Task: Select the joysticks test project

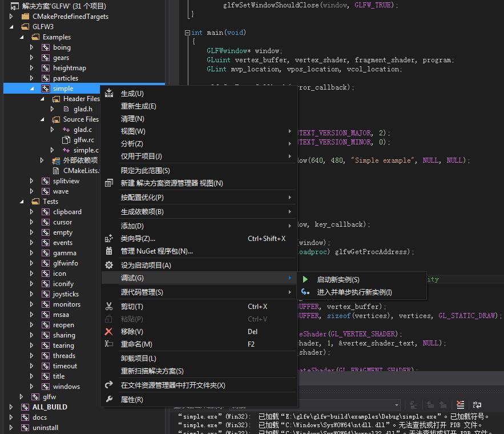Action: [66, 294]
